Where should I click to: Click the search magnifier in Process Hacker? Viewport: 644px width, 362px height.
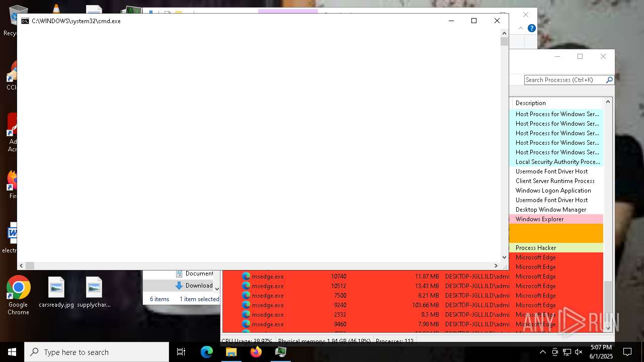pyautogui.click(x=609, y=79)
